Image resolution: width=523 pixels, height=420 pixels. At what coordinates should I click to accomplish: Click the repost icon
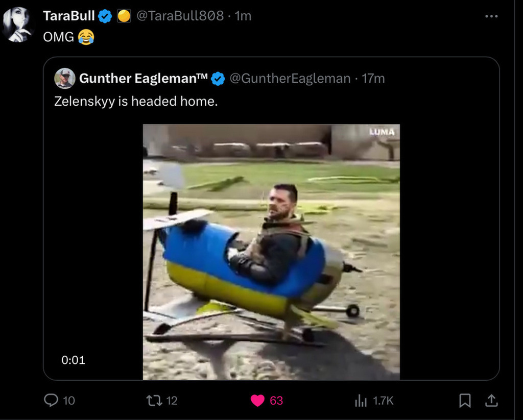154,401
